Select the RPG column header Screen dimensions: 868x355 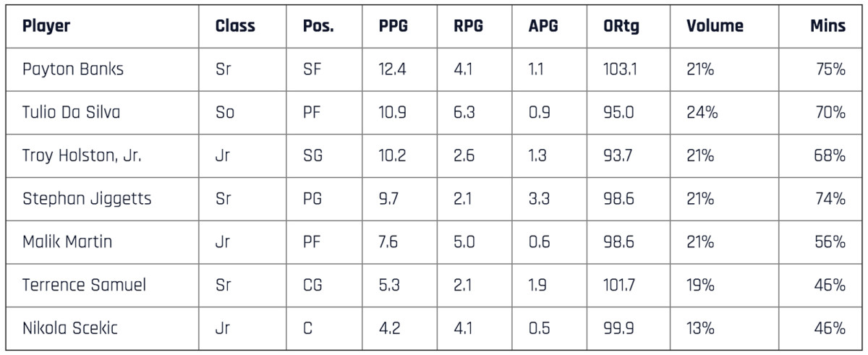[468, 26]
